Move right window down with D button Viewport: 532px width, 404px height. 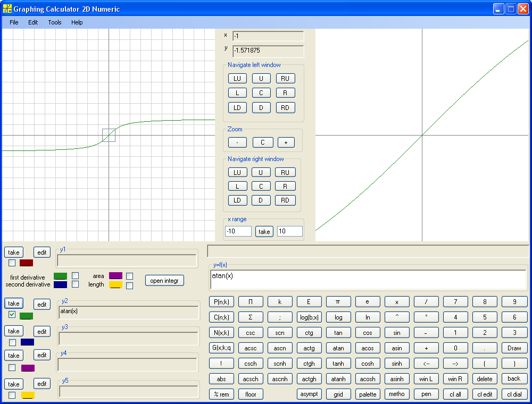[261, 200]
